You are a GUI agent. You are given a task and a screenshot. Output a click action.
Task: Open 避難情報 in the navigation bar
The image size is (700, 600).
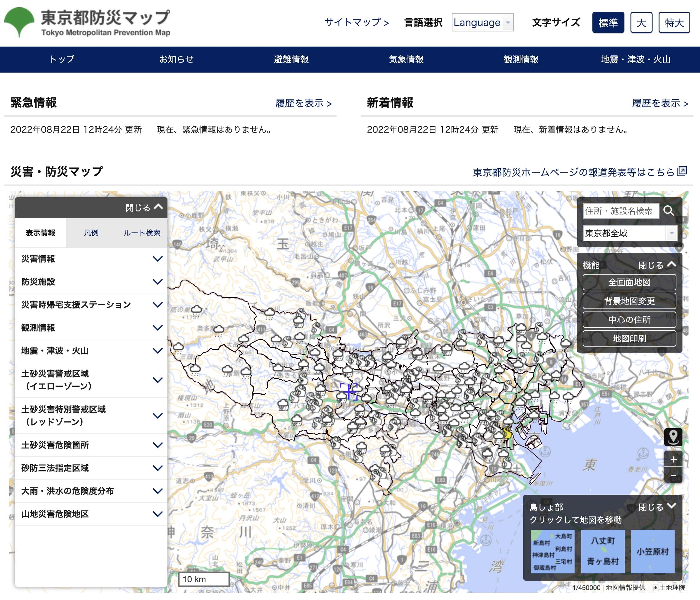tap(291, 60)
